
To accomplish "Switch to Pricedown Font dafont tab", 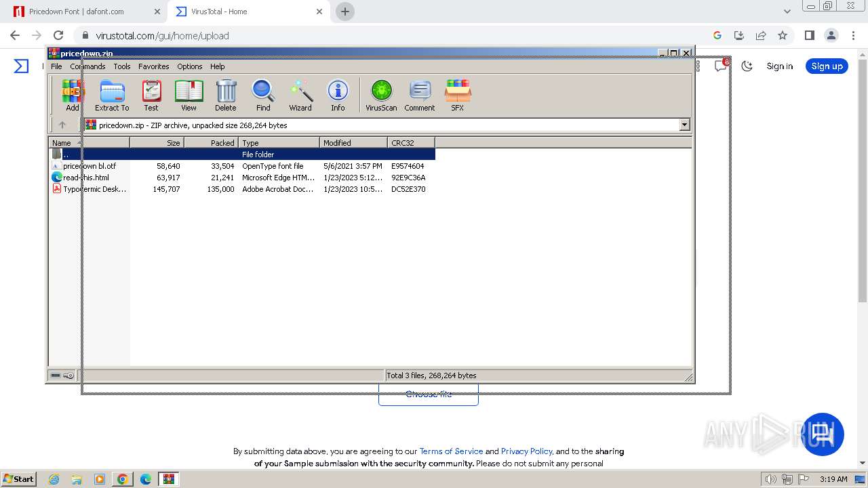I will pos(86,12).
